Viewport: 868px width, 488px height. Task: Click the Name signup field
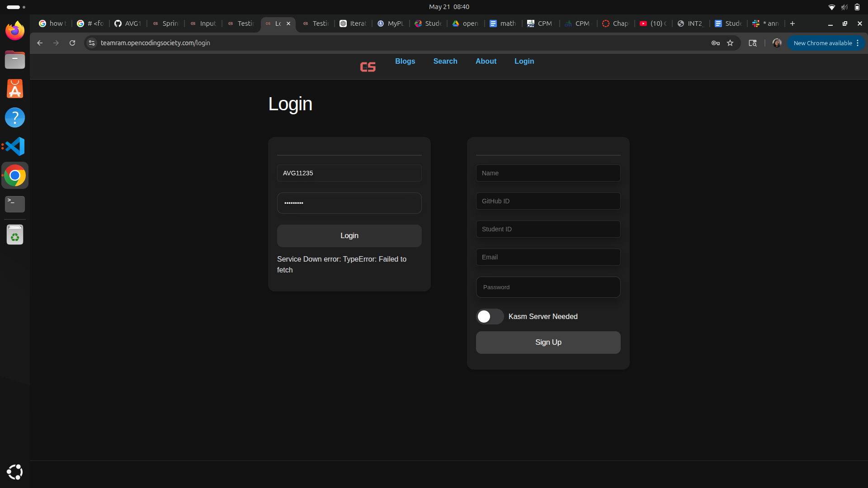(548, 173)
